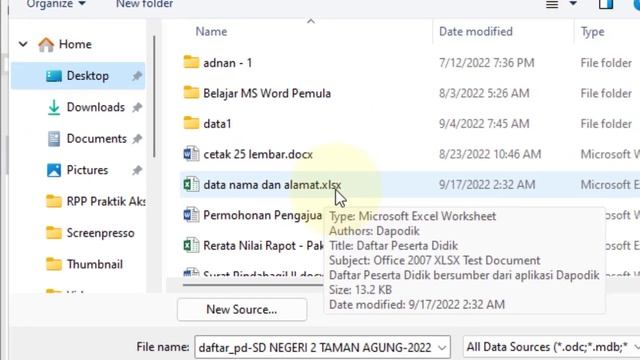Select Desktop in the navigation pane
This screenshot has width=640, height=360.
click(x=78, y=76)
